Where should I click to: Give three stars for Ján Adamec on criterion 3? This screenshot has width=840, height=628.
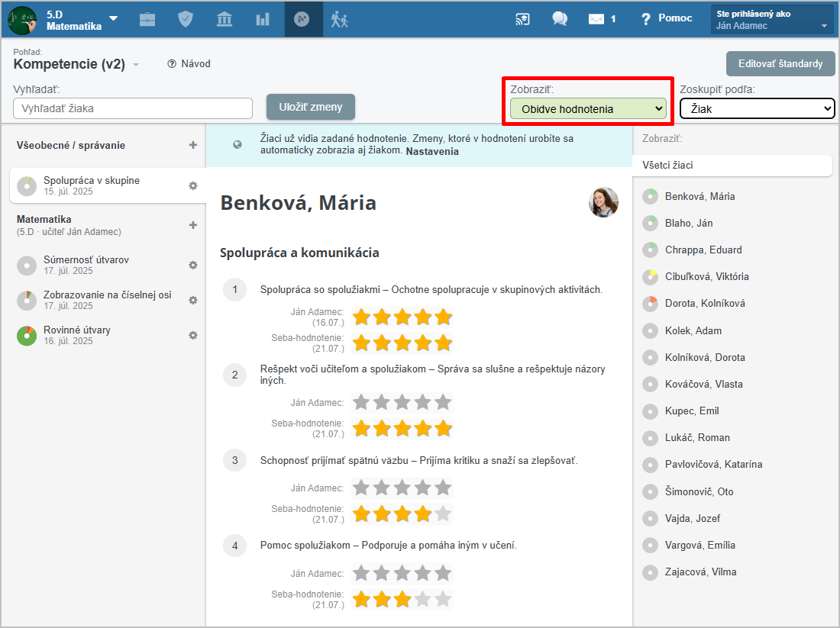[x=402, y=488]
